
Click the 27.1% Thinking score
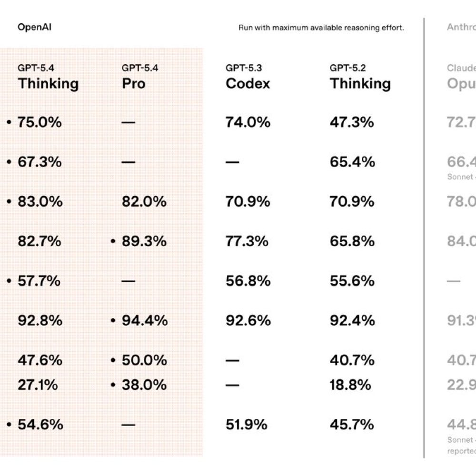click(38, 385)
